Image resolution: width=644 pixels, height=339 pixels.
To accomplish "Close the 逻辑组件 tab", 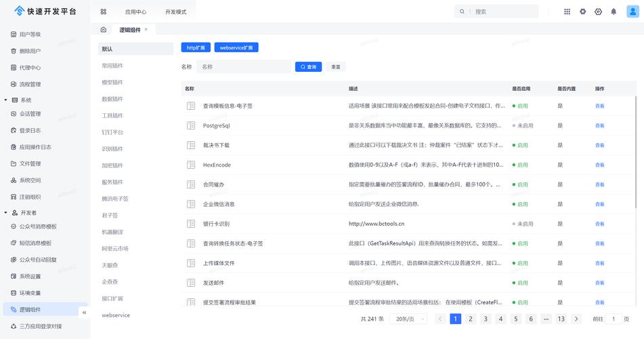I will click(x=146, y=30).
